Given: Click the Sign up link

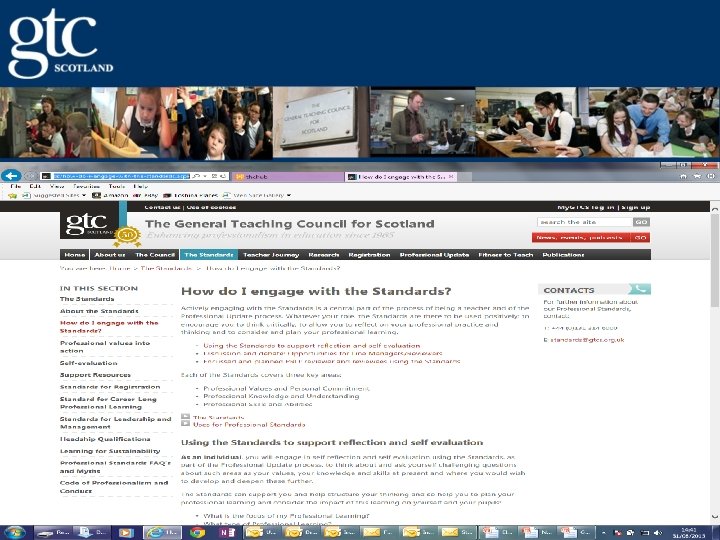Looking at the screenshot, I should tap(636, 208).
